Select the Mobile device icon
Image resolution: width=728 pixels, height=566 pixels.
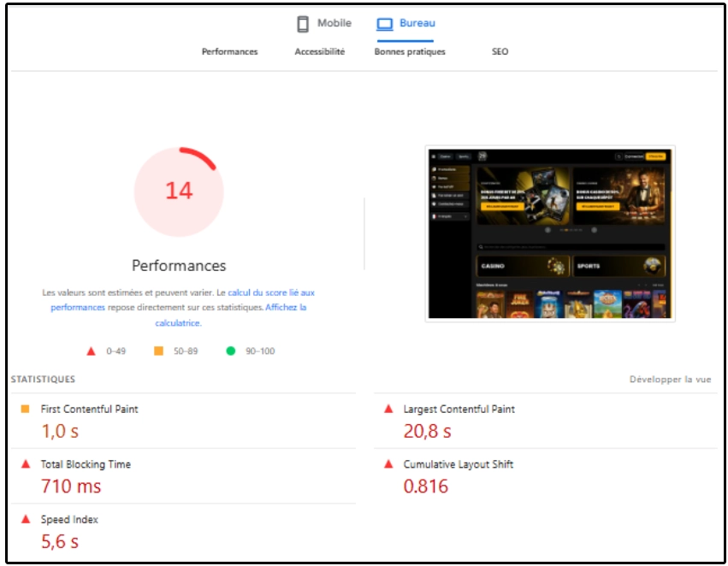click(x=305, y=23)
